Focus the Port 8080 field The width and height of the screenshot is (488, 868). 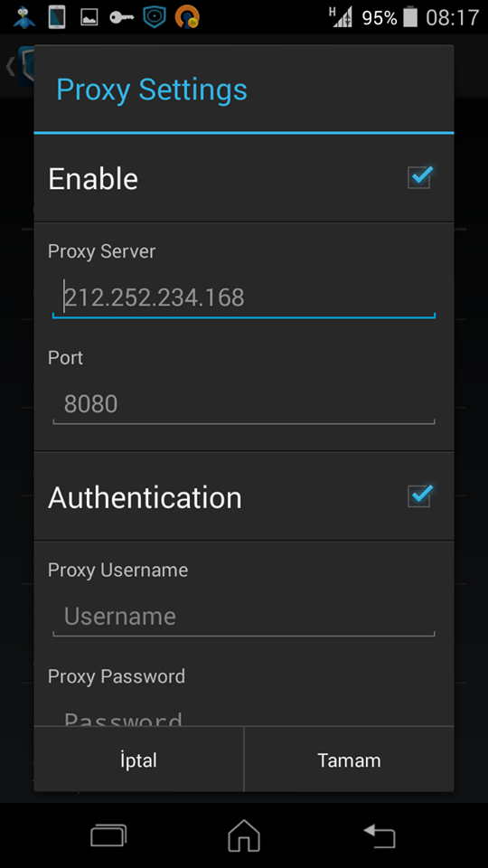(x=244, y=405)
